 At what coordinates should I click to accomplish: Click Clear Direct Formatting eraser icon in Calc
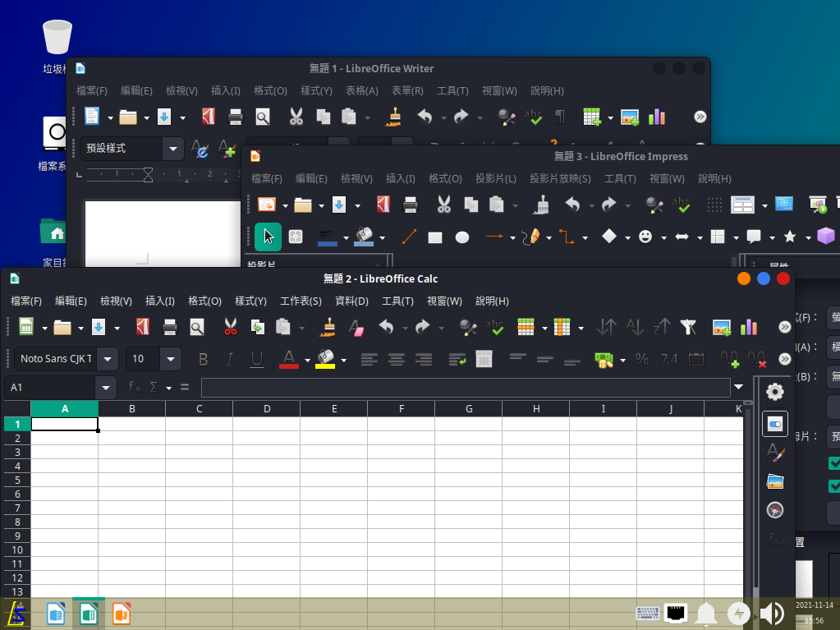pos(356,327)
